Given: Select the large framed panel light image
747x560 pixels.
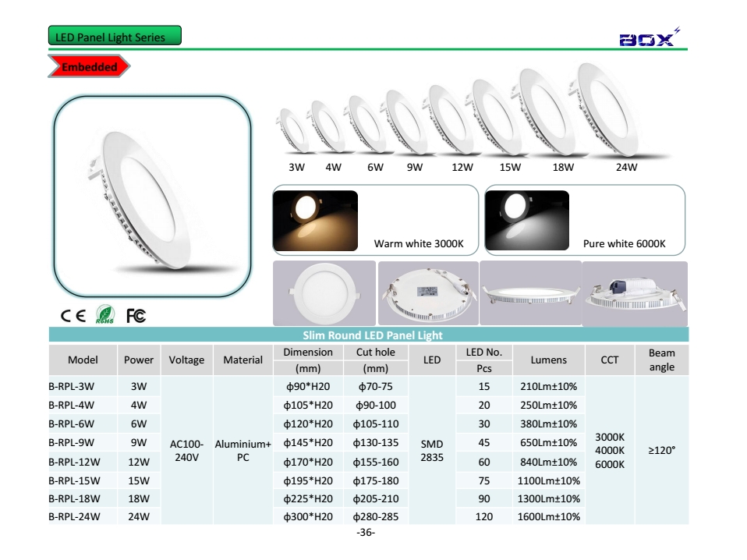Looking at the screenshot, I should (153, 196).
